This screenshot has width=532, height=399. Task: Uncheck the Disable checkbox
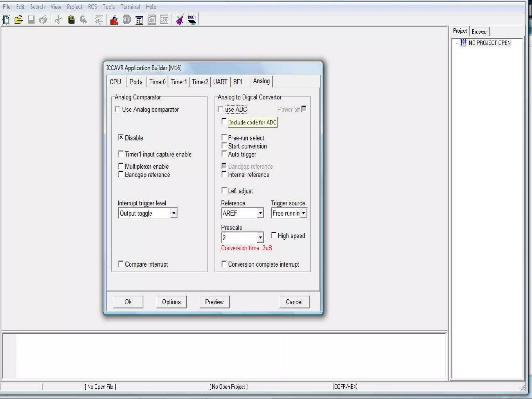[121, 137]
